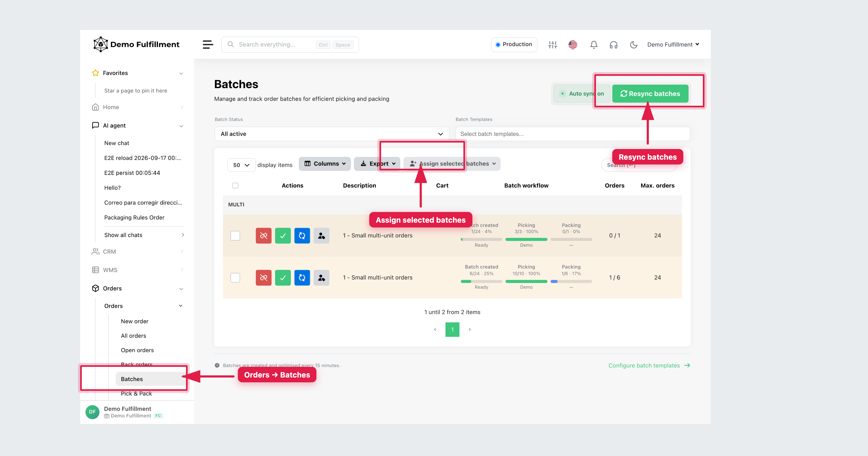The height and width of the screenshot is (456, 868).
Task: Open Show all chats
Action: (x=144, y=235)
